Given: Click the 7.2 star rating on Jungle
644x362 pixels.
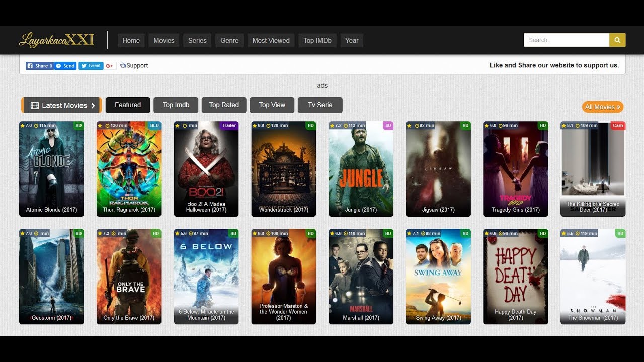Looking at the screenshot, I should [x=335, y=125].
